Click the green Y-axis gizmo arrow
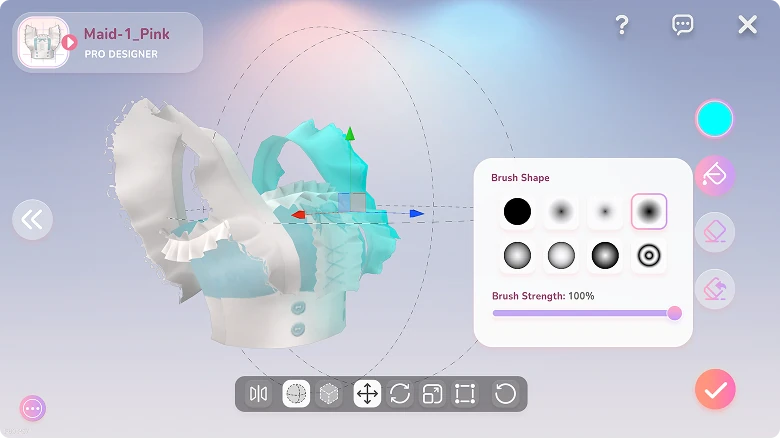Image resolution: width=780 pixels, height=439 pixels. (x=350, y=134)
